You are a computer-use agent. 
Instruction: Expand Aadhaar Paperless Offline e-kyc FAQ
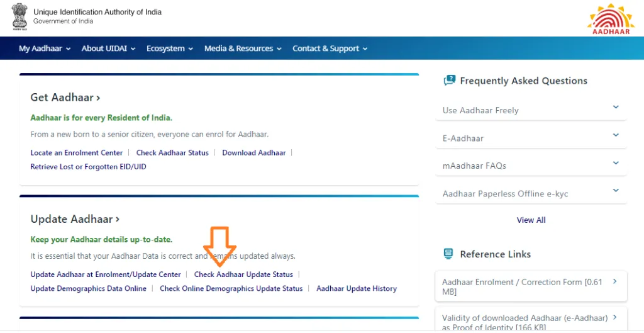click(x=530, y=193)
